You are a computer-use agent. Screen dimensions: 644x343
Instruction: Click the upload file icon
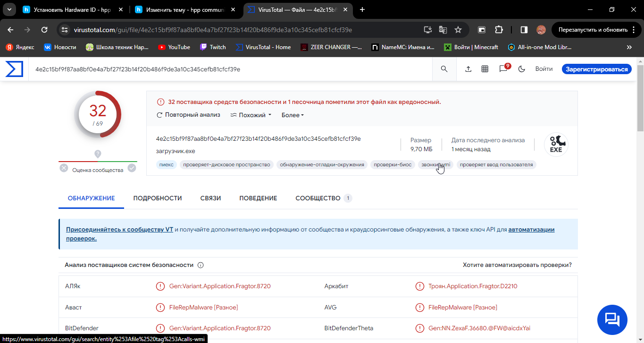coord(468,69)
